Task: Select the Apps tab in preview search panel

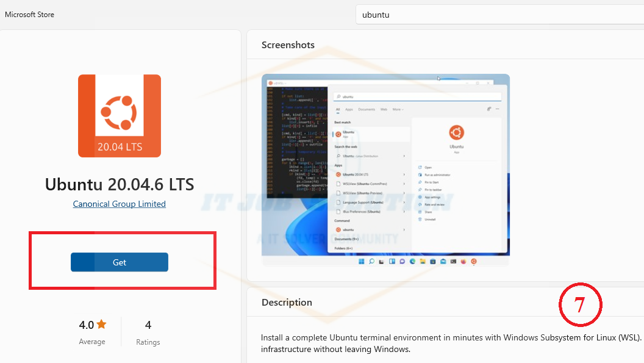Action: click(349, 109)
